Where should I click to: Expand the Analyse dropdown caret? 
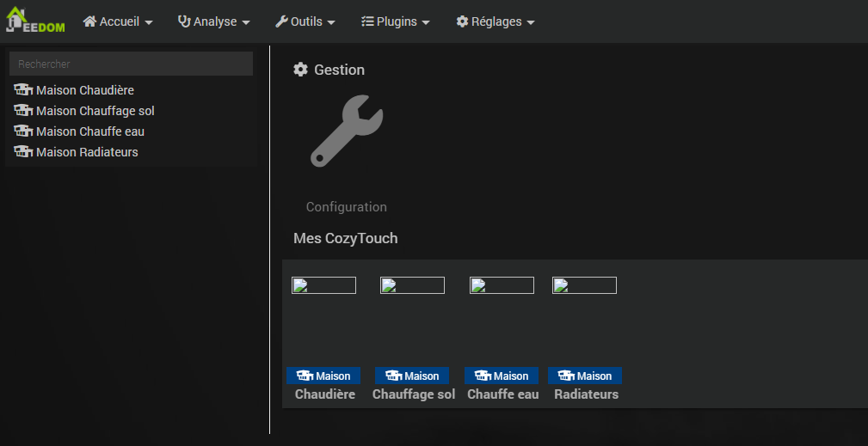tap(246, 22)
